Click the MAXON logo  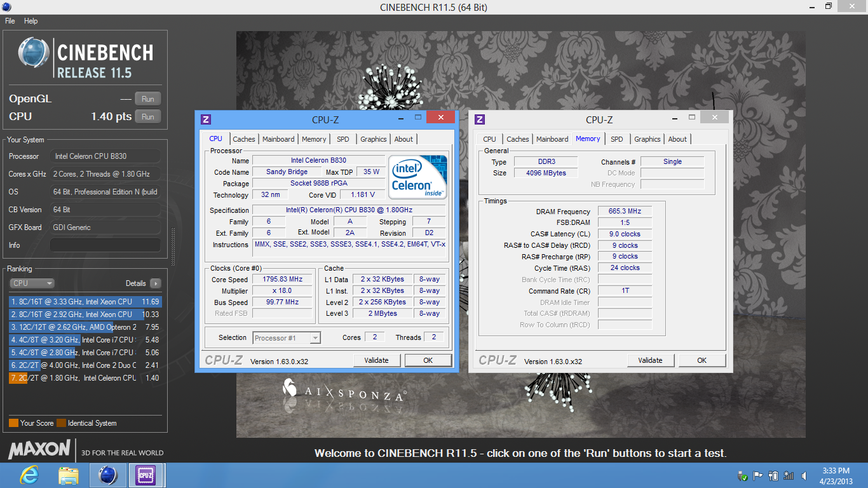(x=39, y=450)
